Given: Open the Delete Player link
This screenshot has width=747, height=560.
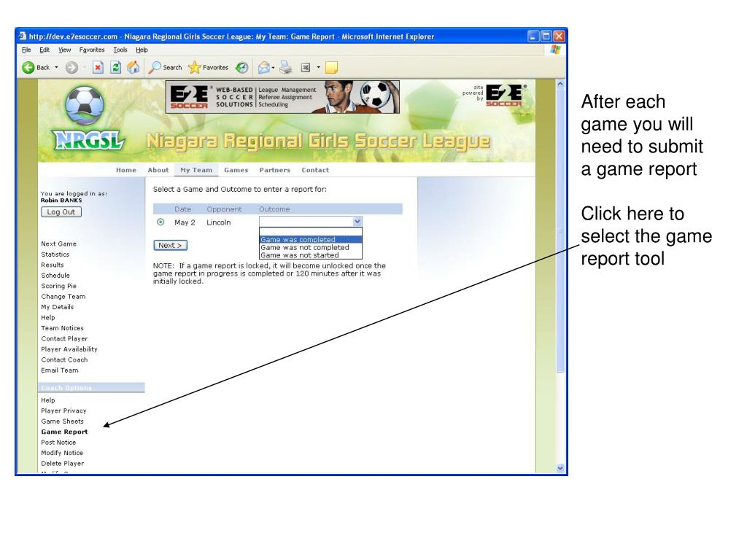Looking at the screenshot, I should pyautogui.click(x=63, y=463).
